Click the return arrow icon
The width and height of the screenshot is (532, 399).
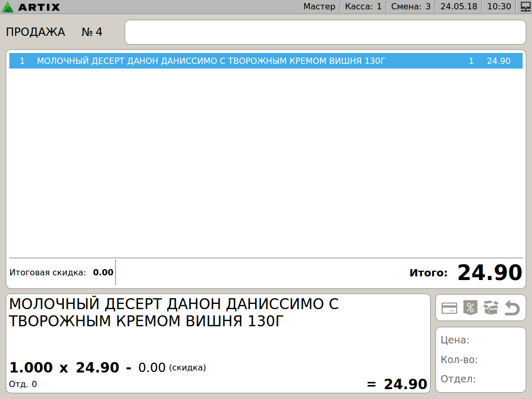(x=512, y=309)
